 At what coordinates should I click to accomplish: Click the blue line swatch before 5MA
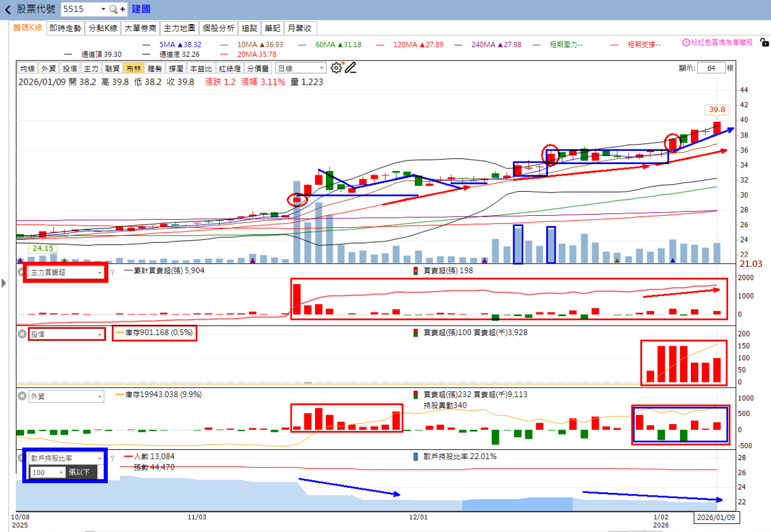click(146, 45)
